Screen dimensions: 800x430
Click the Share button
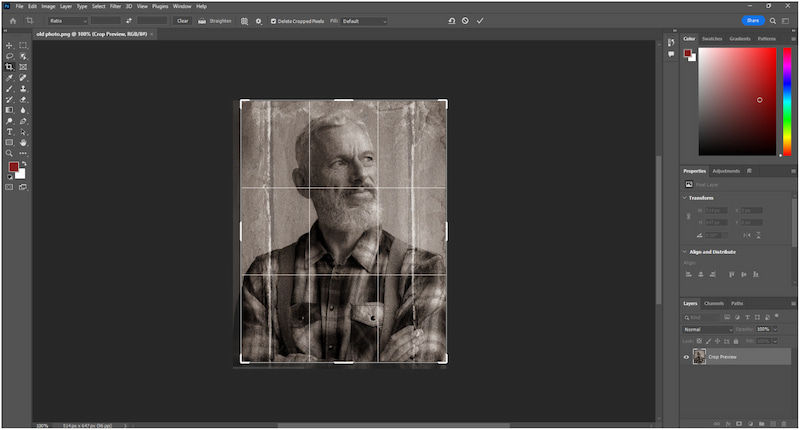click(x=753, y=20)
